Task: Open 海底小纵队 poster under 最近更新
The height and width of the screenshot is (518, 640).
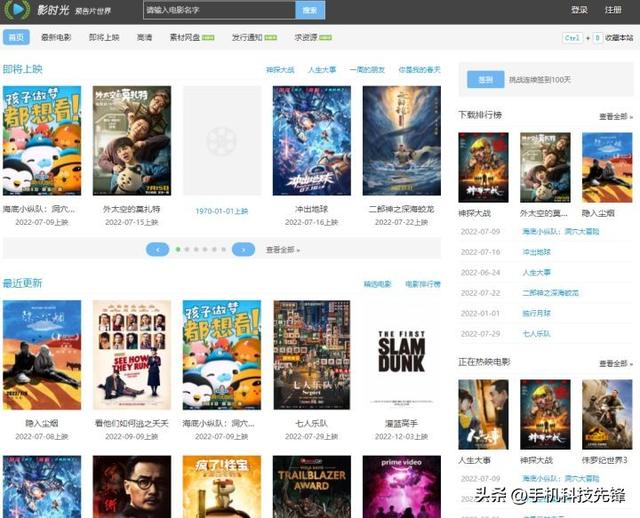Action: [x=222, y=355]
